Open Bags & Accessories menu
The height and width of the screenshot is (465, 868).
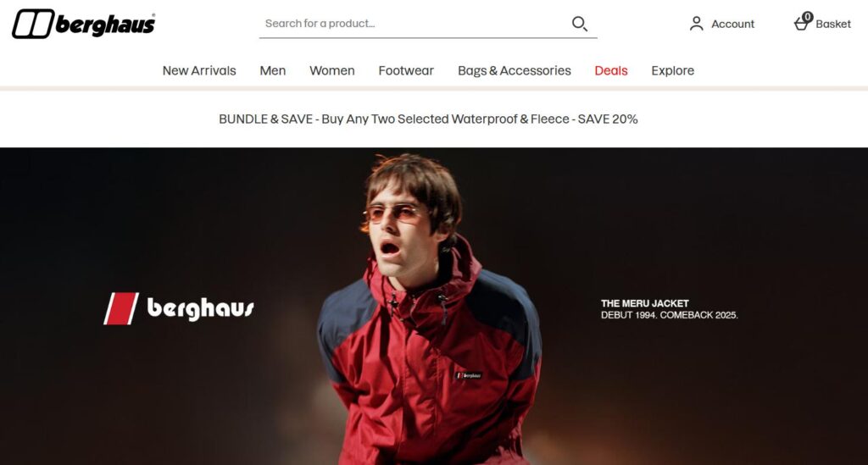[515, 71]
